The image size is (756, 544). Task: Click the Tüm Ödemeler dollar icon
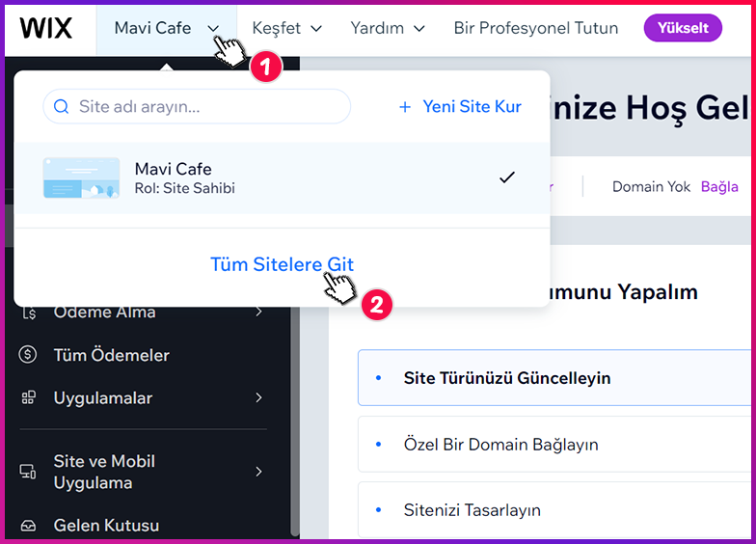pos(27,355)
